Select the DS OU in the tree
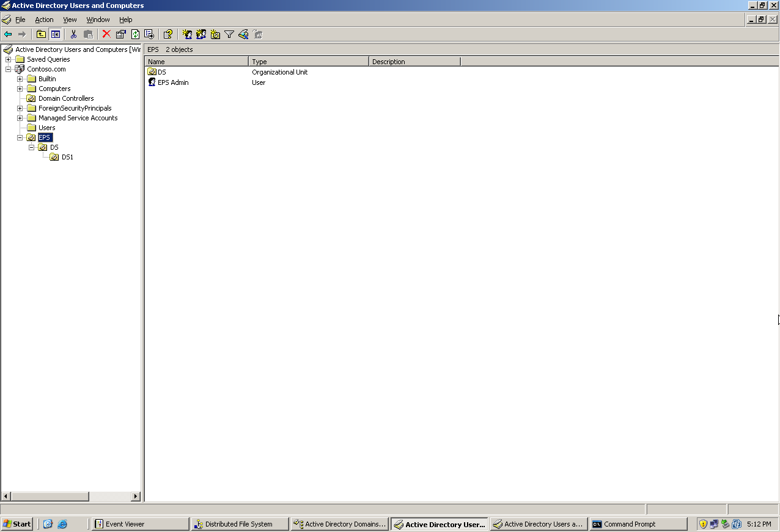 pyautogui.click(x=54, y=147)
